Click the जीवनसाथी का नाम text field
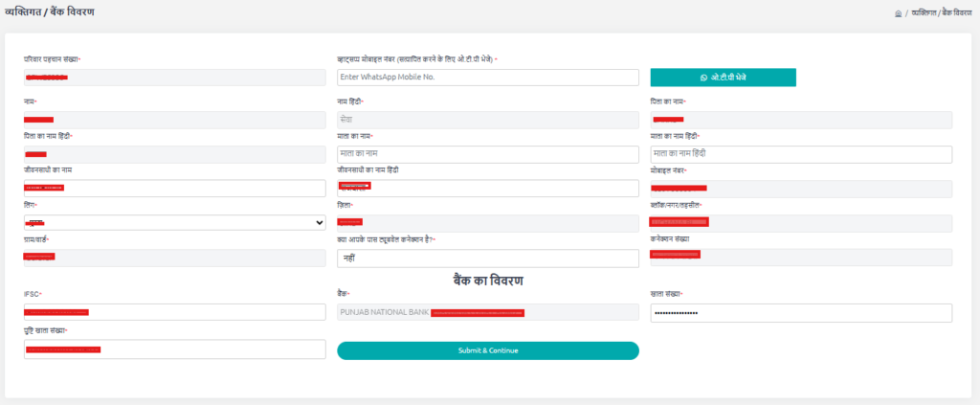The width and height of the screenshot is (980, 405). coord(175,188)
